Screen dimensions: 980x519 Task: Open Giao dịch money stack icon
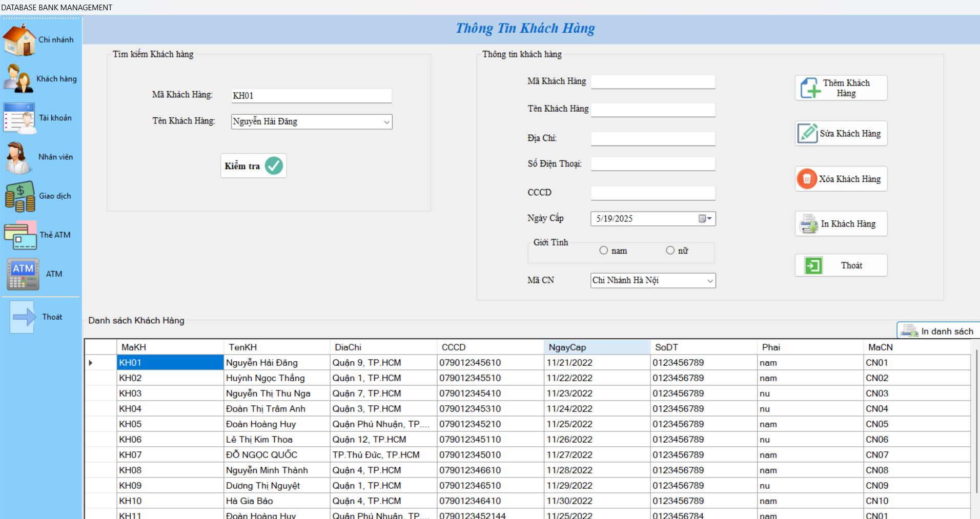pyautogui.click(x=20, y=196)
